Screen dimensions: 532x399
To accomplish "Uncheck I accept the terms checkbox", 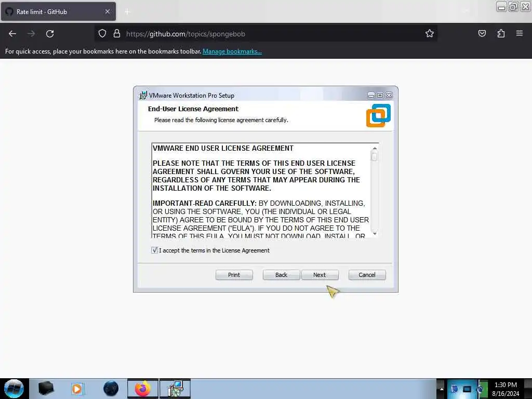I will click(154, 250).
